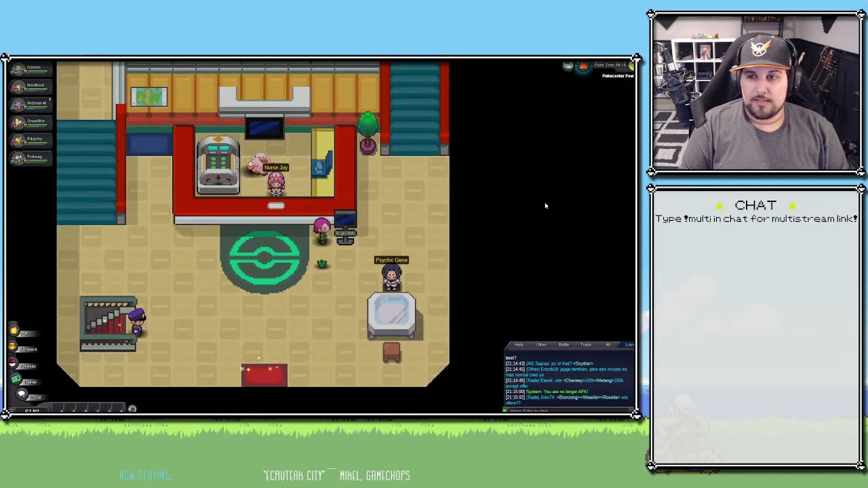The width and height of the screenshot is (868, 488).
Task: Click the healing machine behind the counter
Action: pos(218,166)
